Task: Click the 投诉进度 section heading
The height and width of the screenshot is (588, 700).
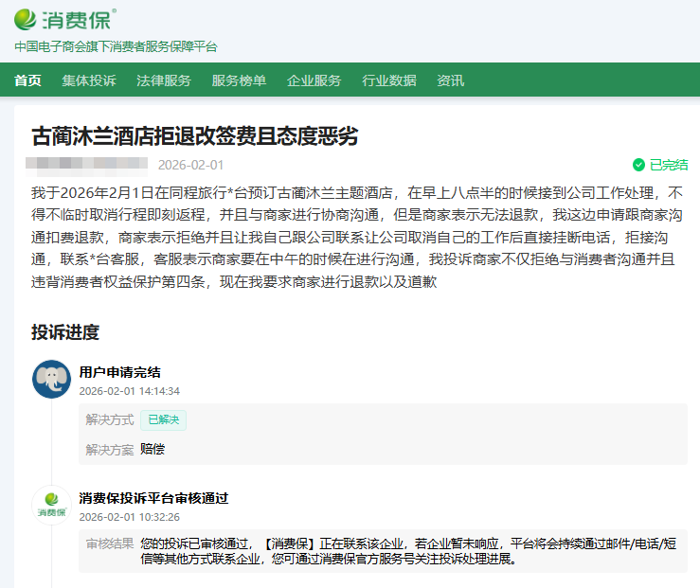Action: coord(65,332)
